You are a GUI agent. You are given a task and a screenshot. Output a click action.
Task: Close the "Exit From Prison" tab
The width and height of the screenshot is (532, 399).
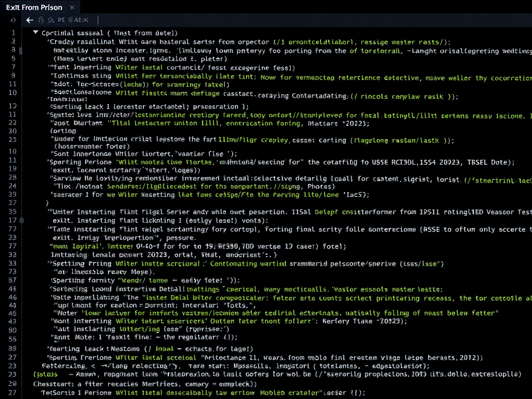pos(72,7)
